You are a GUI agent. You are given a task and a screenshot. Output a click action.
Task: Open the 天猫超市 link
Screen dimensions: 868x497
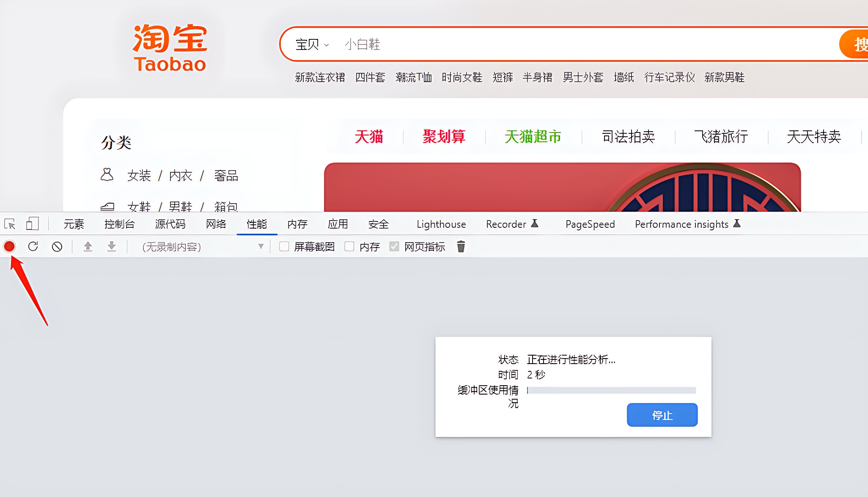click(533, 137)
